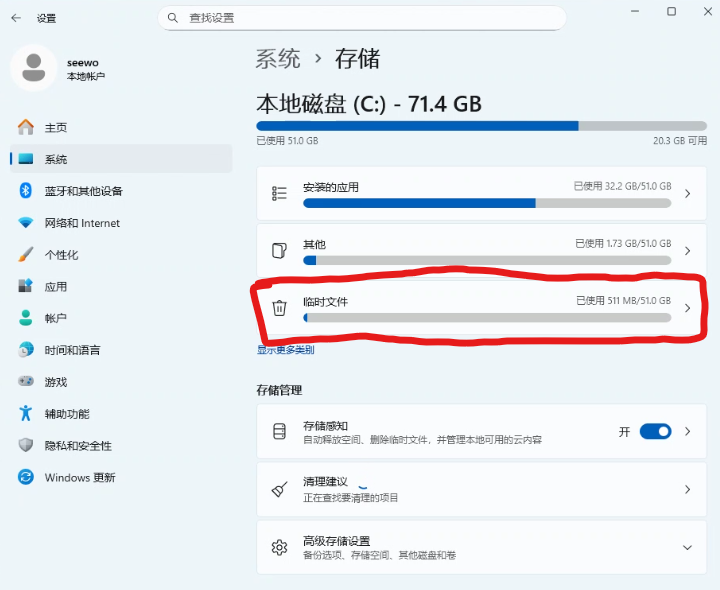
Task: Click the temporary files trash icon
Action: pyautogui.click(x=279, y=308)
